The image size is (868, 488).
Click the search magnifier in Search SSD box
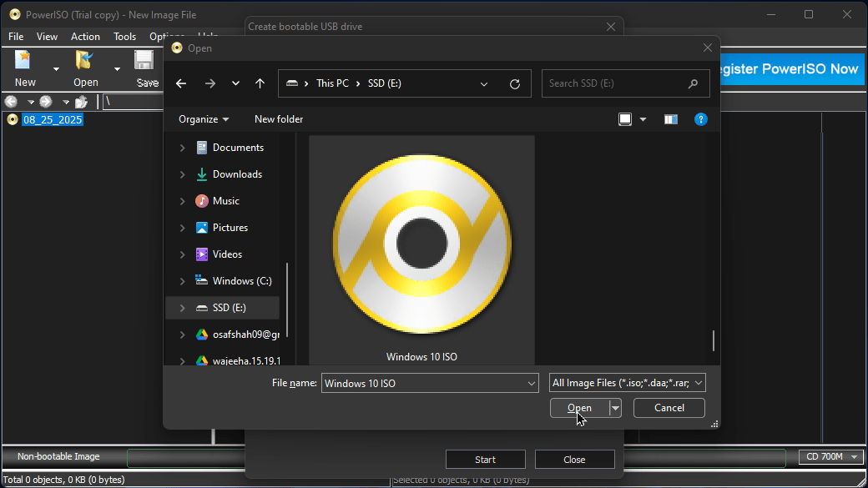click(x=693, y=83)
